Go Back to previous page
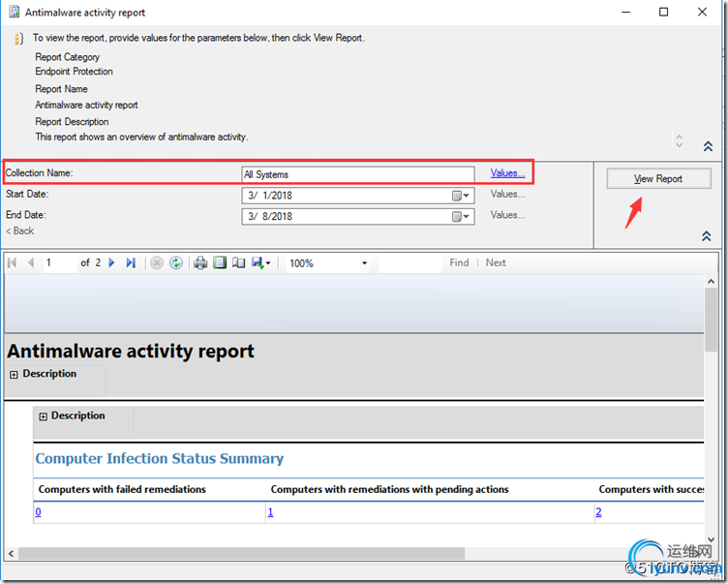Viewport: 728px width, 584px height. click(x=20, y=231)
